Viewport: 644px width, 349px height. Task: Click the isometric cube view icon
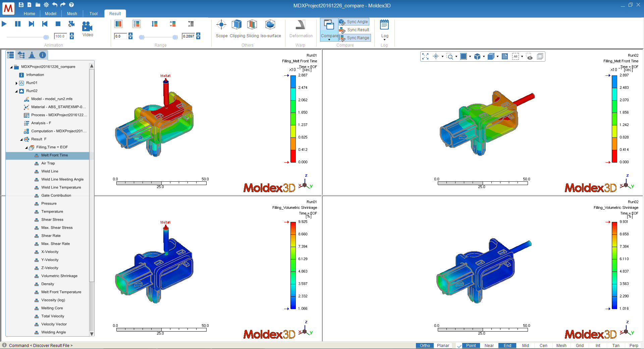coord(477,56)
